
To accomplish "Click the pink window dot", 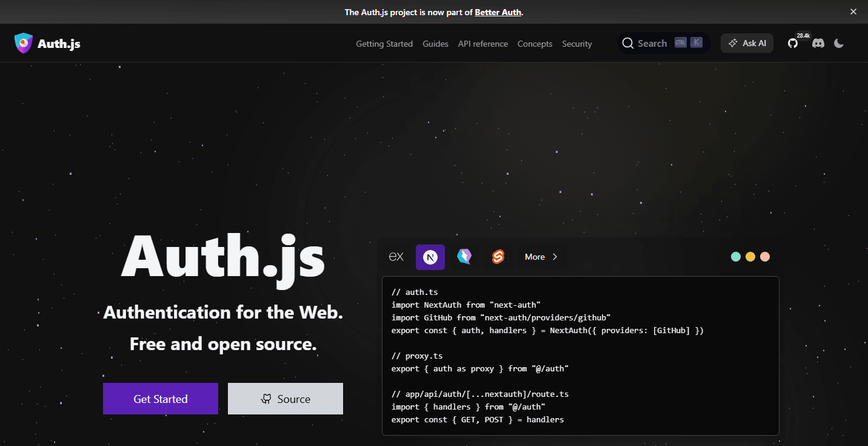I will (x=765, y=257).
